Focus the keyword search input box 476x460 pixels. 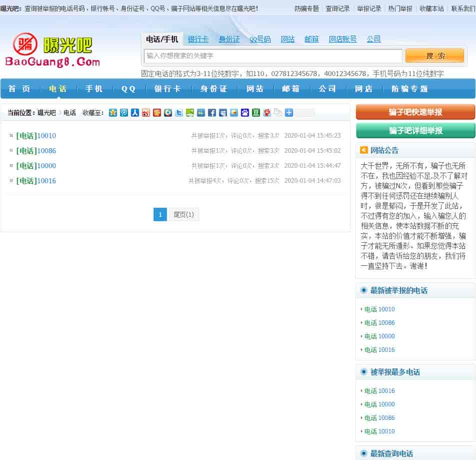coord(273,56)
